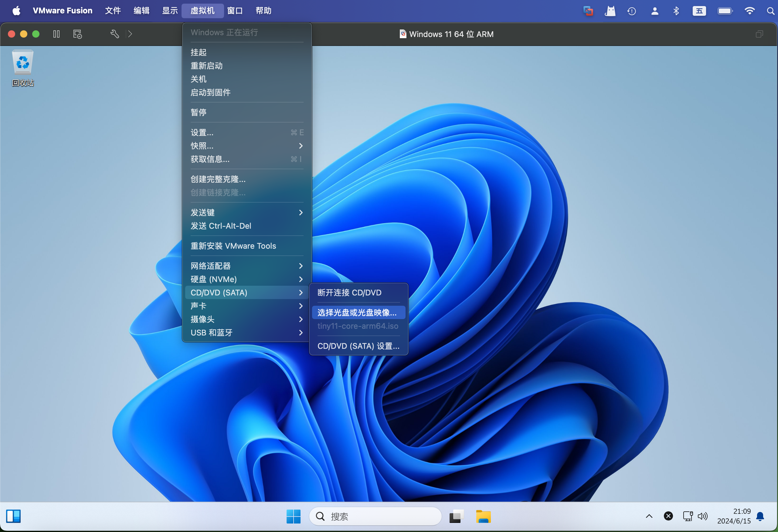Expand the toolbar chevron next to wrench
Image resolution: width=778 pixels, height=532 pixels.
coord(130,34)
